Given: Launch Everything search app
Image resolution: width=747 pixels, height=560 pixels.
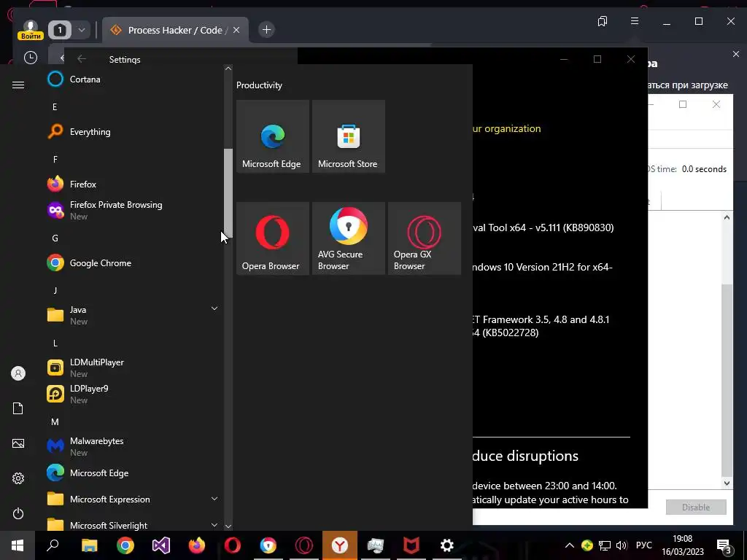Looking at the screenshot, I should pos(133,132).
